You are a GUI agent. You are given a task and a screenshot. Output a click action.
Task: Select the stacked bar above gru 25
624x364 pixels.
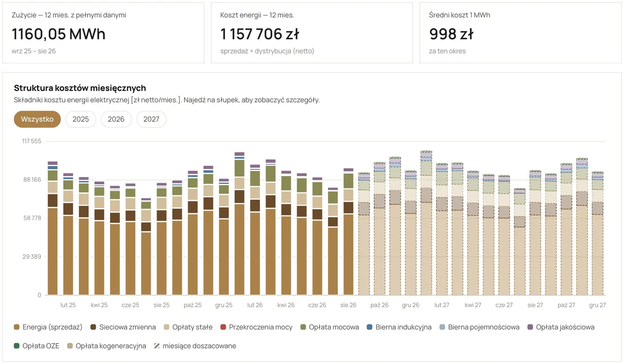tap(224, 237)
